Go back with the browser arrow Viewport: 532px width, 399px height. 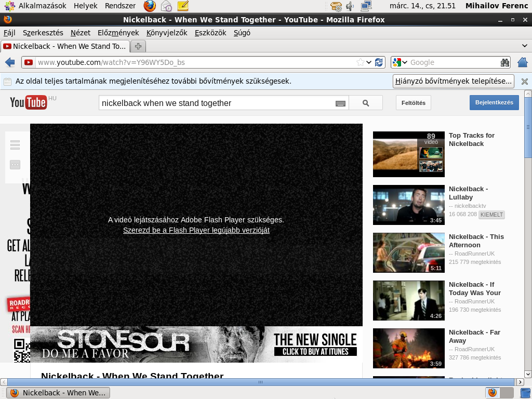(10, 62)
